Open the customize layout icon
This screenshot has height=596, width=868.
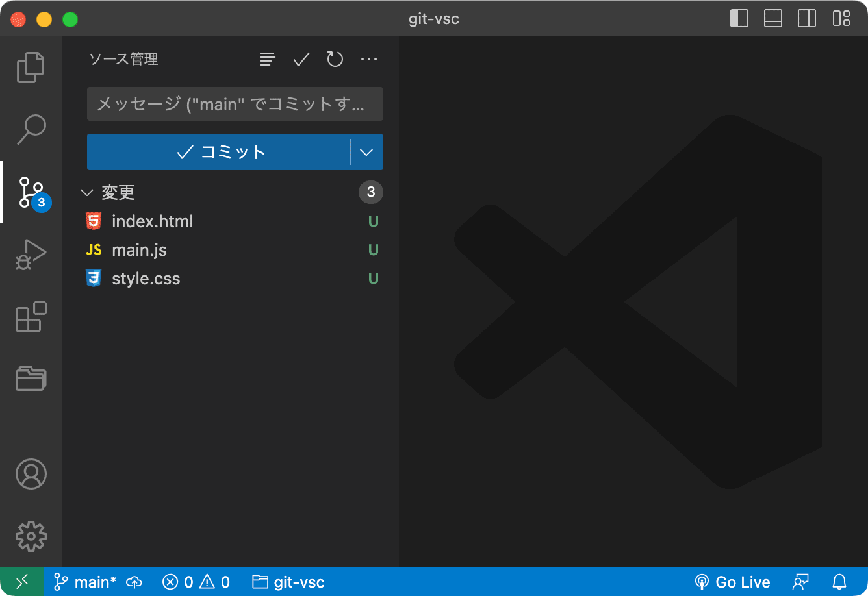[841, 18]
